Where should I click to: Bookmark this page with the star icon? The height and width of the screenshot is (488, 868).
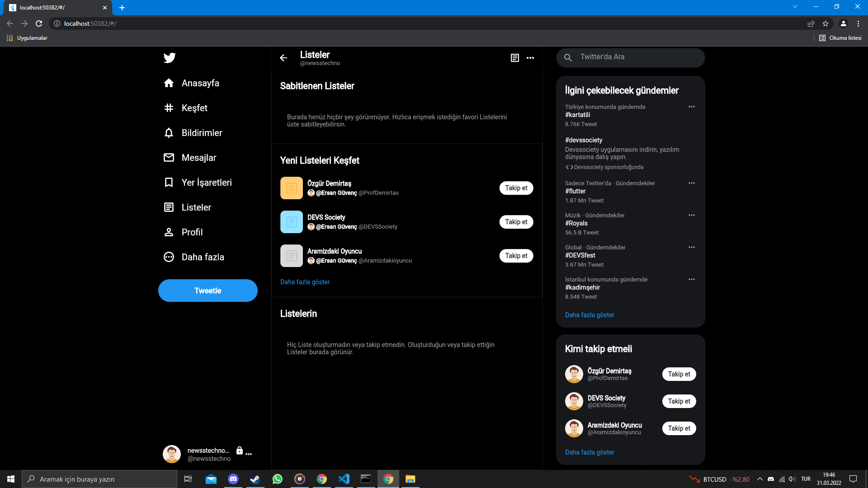pyautogui.click(x=826, y=23)
